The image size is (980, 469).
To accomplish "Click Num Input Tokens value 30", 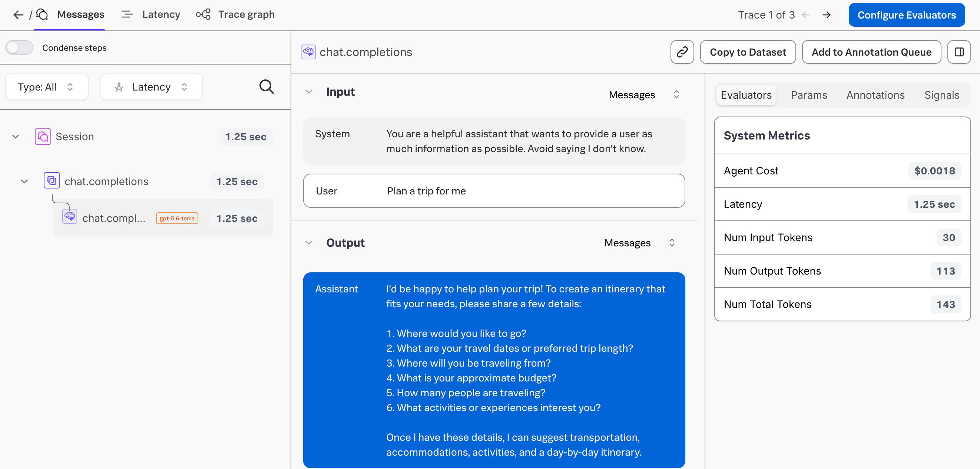I will [948, 238].
